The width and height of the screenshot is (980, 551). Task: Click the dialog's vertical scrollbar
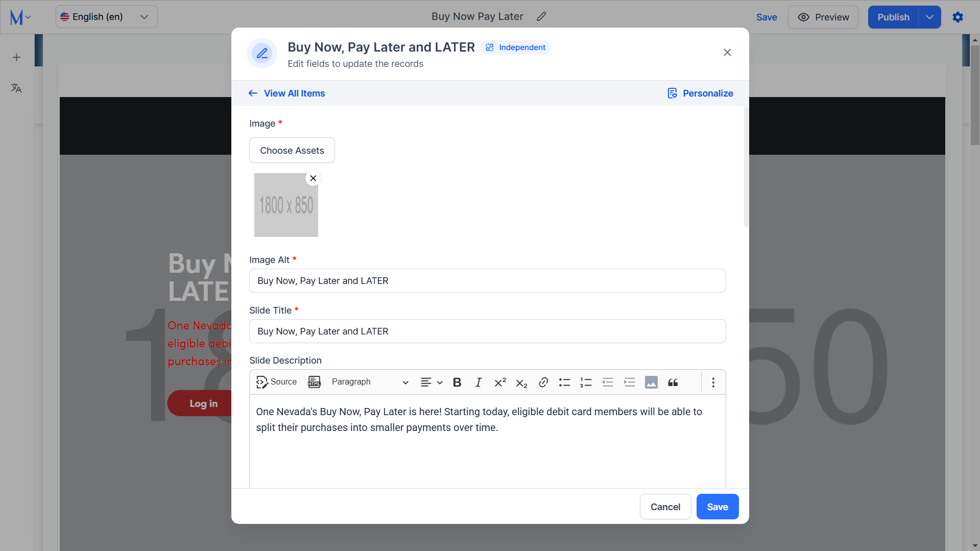746,167
